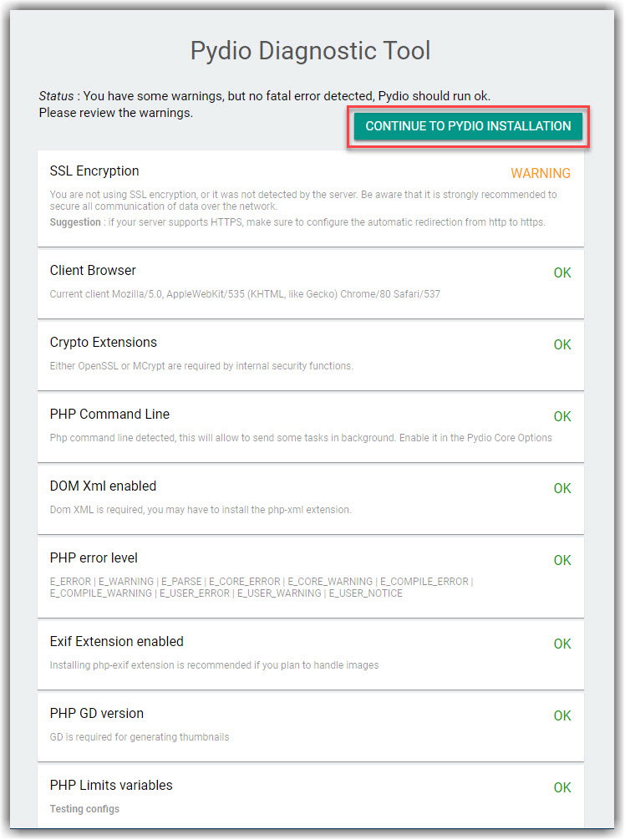
Task: Click the WARNING status for SSL Encryption
Action: pos(541,173)
